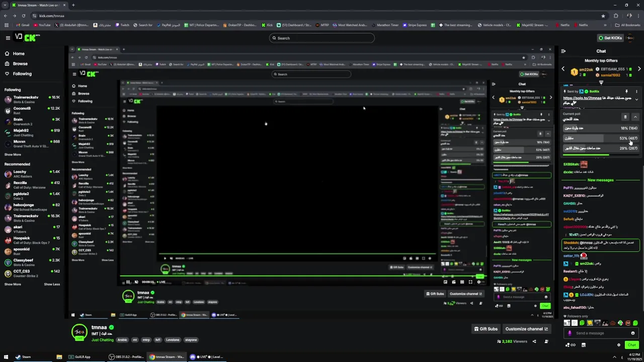The width and height of the screenshot is (644, 362).
Task: Bookmark this page star
Action: pyautogui.click(x=603, y=16)
